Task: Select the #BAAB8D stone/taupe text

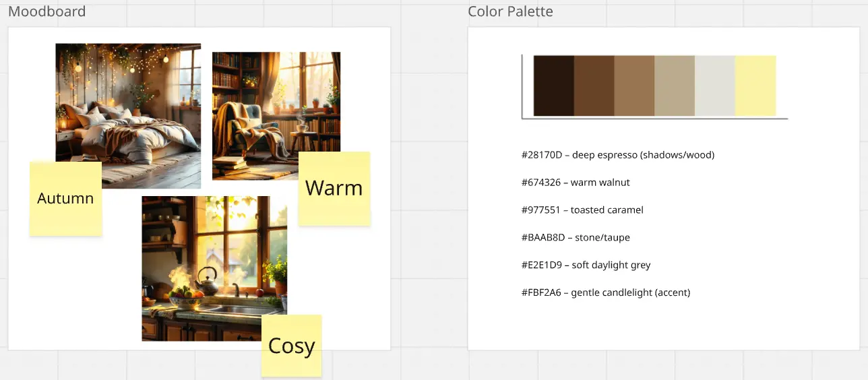Action: click(x=576, y=238)
